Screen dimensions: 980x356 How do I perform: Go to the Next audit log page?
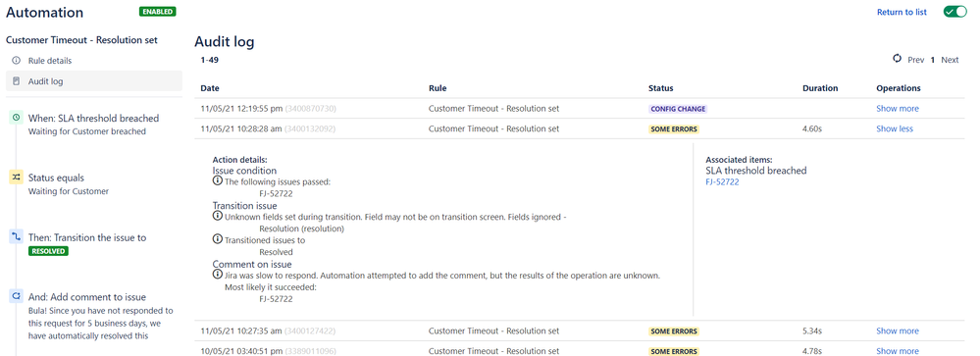pos(950,60)
